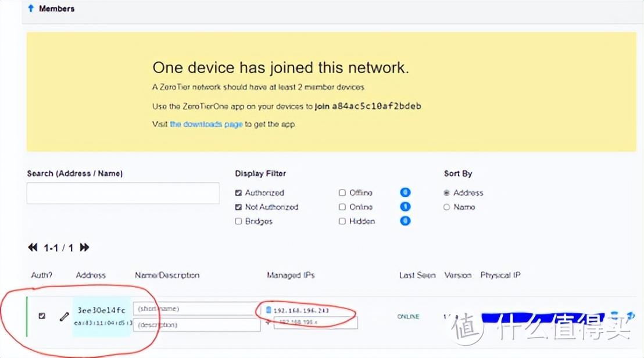
Task: Click the Offline count badge
Action: click(405, 192)
